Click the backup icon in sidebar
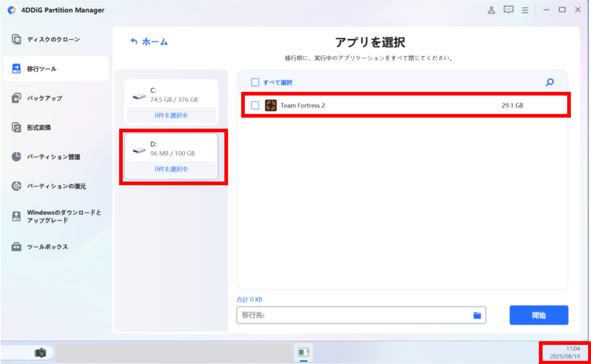Viewport: 591px width, 364px height. click(16, 98)
